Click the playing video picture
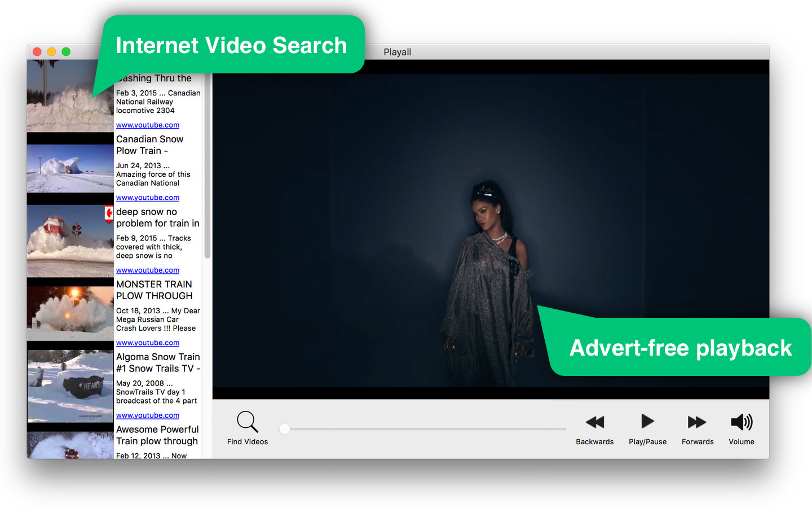This screenshot has height=508, width=812. [x=491, y=230]
